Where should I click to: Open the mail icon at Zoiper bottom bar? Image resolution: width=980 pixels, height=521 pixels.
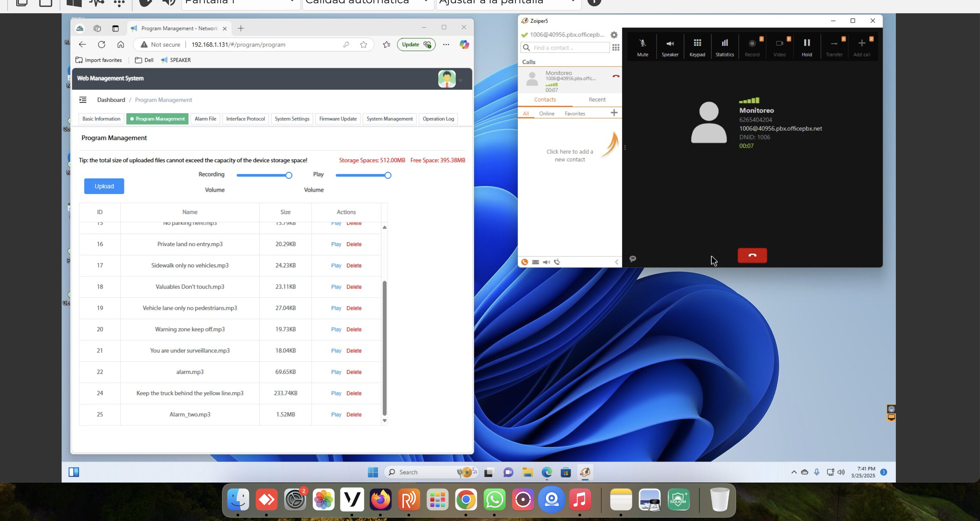tap(535, 262)
